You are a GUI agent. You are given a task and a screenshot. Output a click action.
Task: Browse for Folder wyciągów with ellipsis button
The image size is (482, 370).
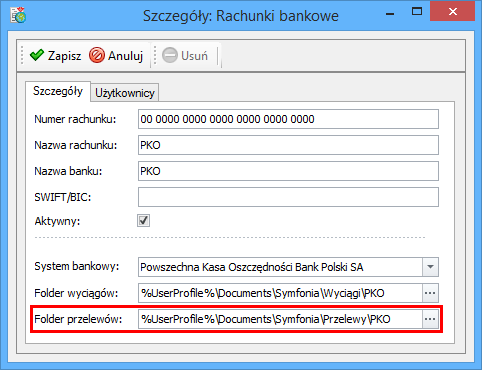coord(430,293)
